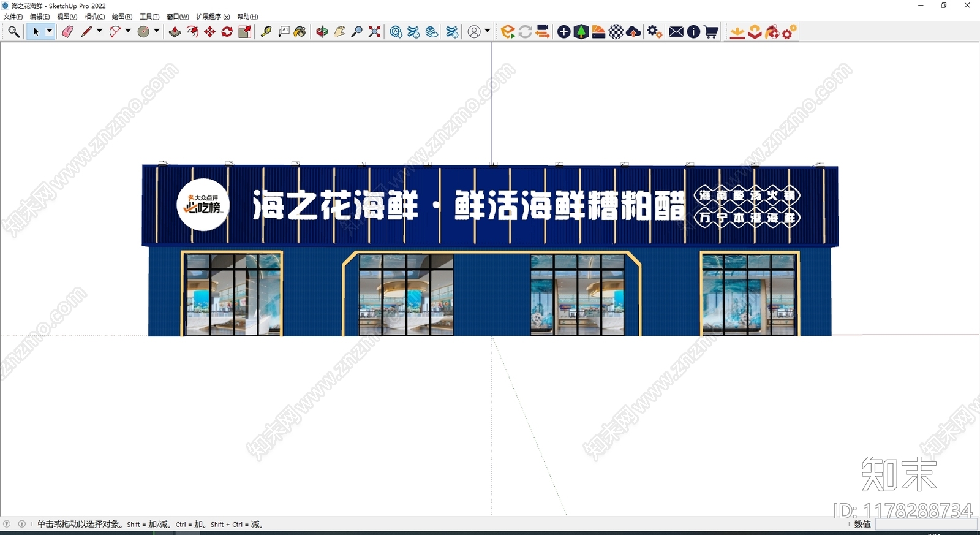
Task: Select the Paint Bucket tool
Action: (300, 32)
